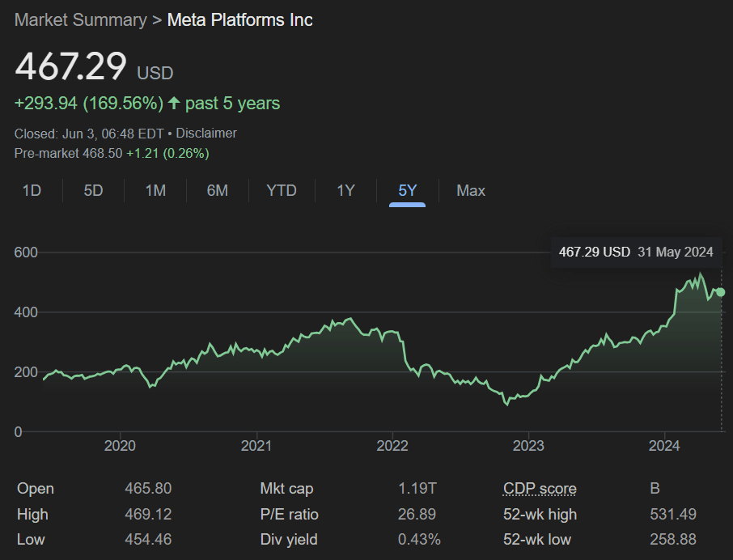
Task: Click the Mkt cap value 1.19T
Action: point(417,489)
